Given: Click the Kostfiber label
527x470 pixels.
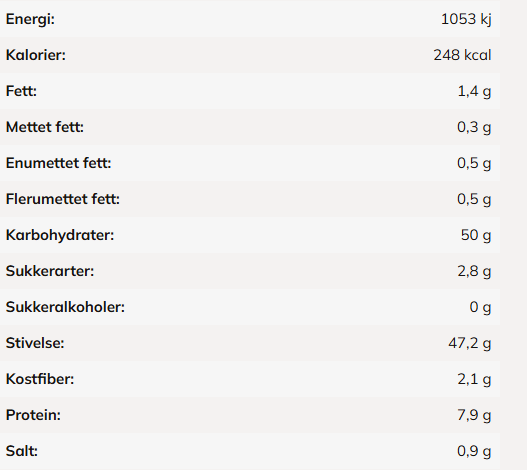Looking at the screenshot, I should 40,379.
